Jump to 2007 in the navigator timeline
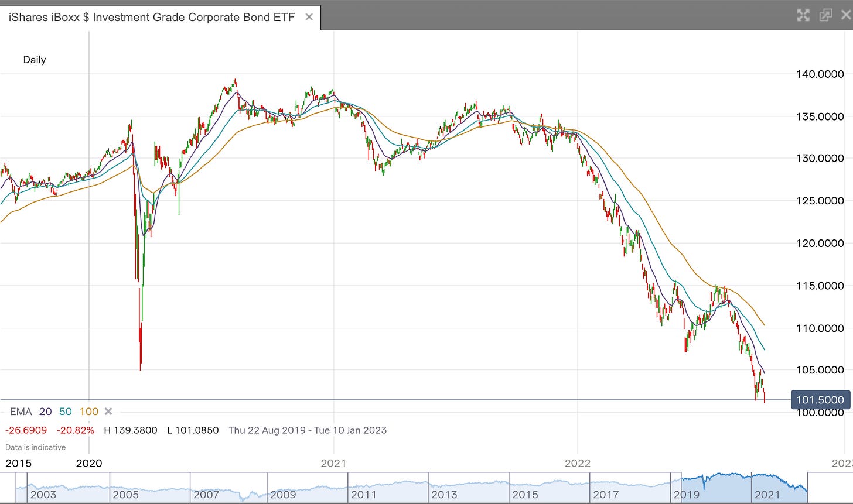Screen dimensions: 853x504 pyautogui.click(x=206, y=495)
